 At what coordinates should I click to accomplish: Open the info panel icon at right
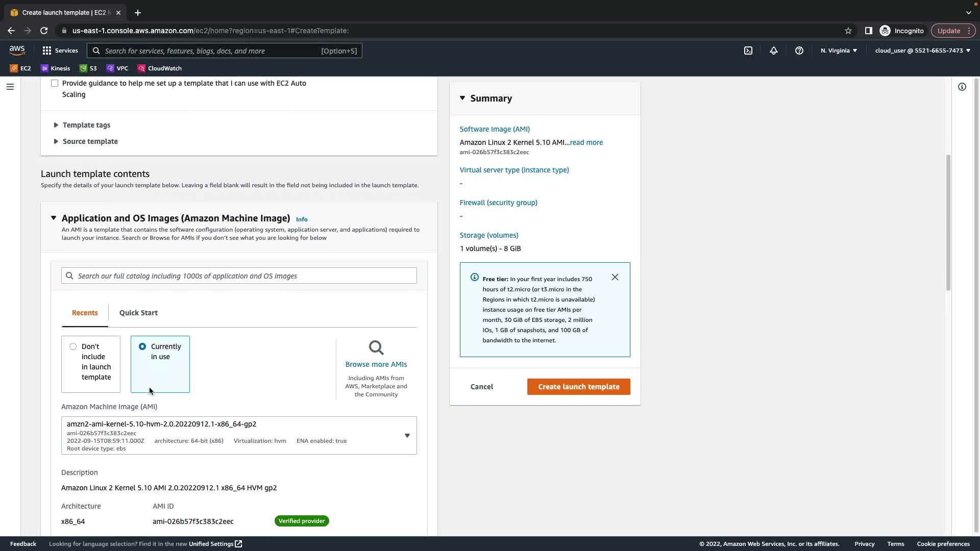[962, 87]
